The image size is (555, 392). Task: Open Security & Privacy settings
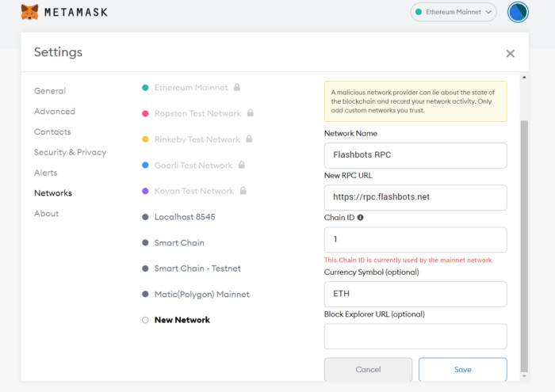(70, 152)
